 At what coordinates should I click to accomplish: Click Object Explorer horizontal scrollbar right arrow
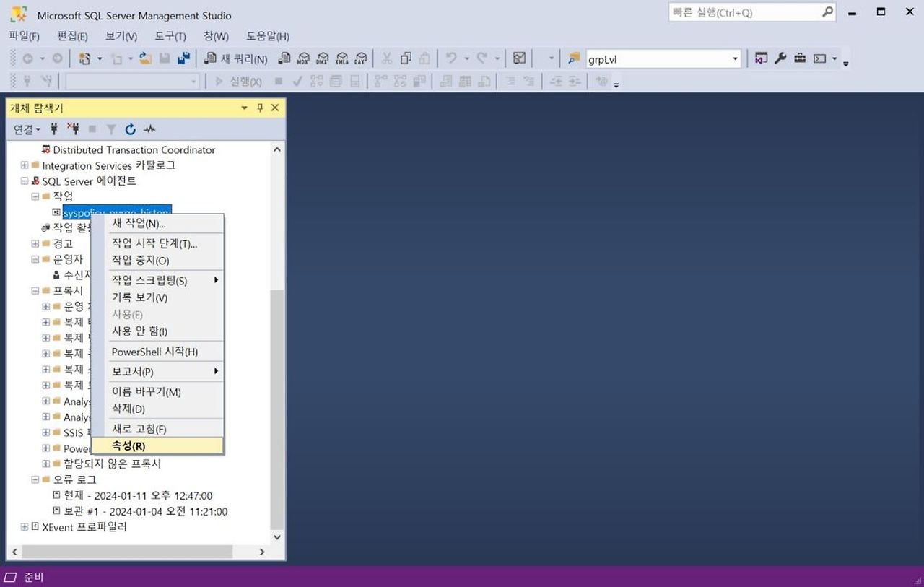coord(262,552)
